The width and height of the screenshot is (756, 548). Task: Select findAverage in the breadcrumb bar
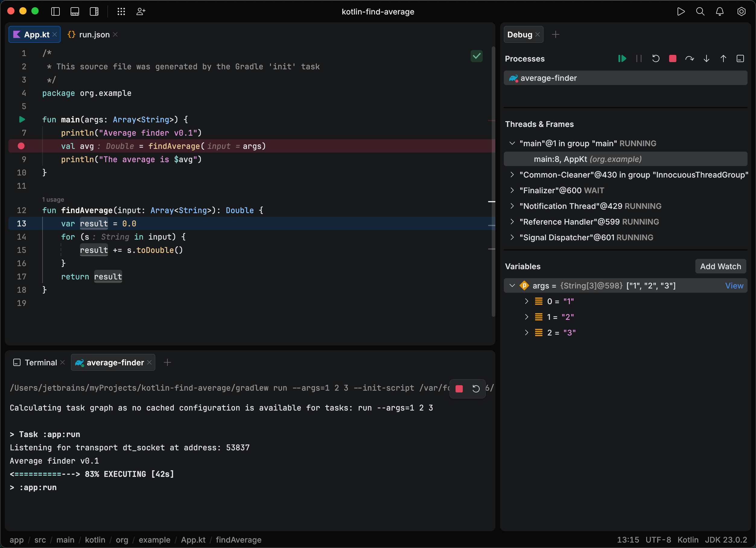(x=239, y=540)
